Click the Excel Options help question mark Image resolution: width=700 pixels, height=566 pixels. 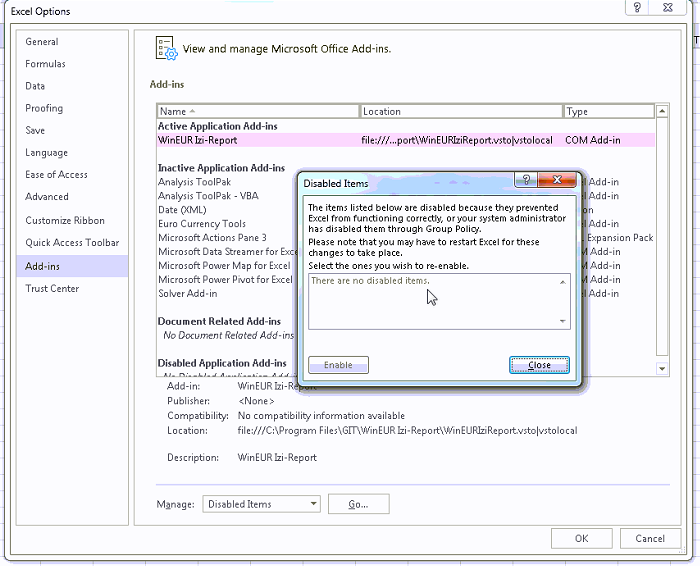pyautogui.click(x=637, y=7)
